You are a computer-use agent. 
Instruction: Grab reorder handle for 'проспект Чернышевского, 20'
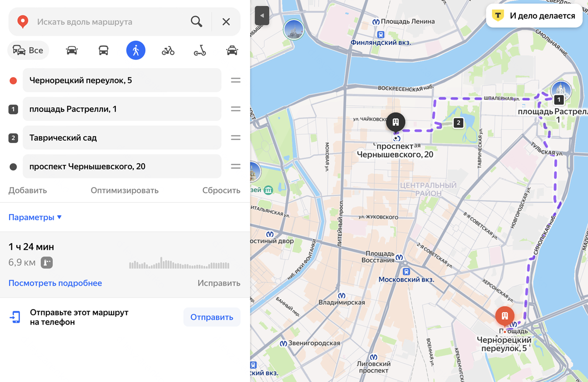[x=236, y=166]
